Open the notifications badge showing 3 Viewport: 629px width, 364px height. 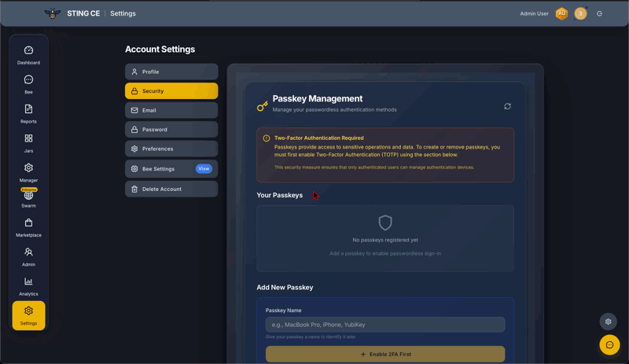580,13
